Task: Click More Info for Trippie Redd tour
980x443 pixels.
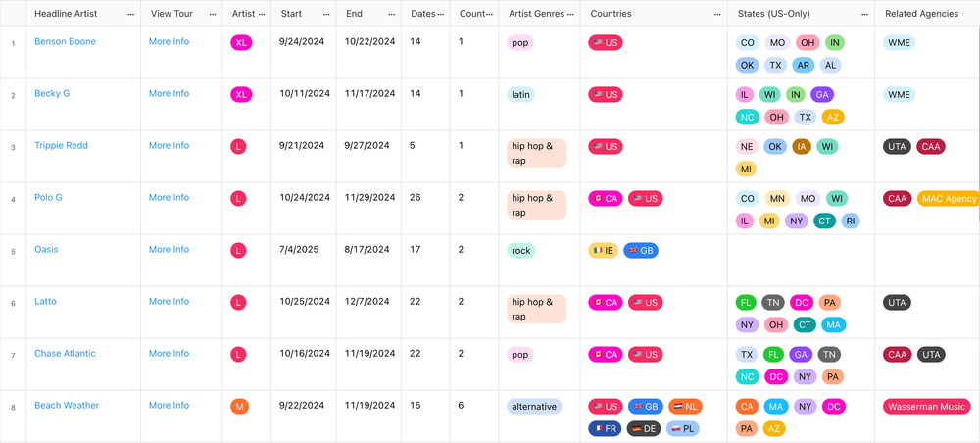Action: [x=169, y=145]
